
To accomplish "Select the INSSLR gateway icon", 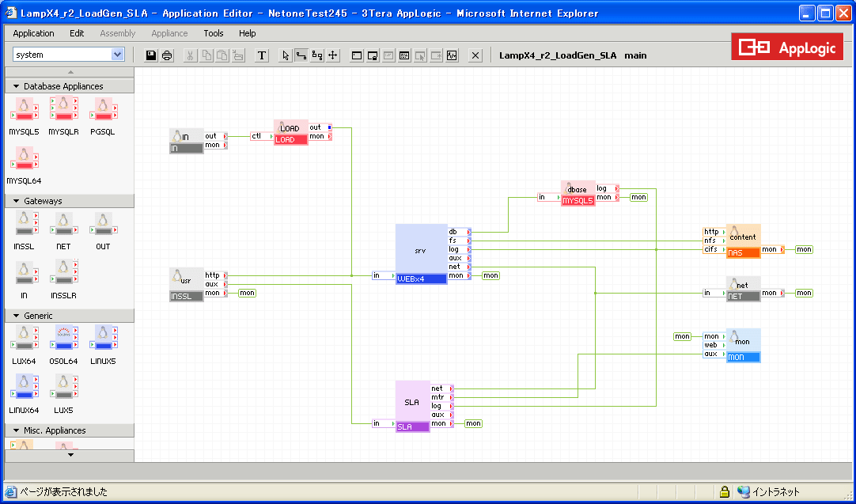I will (x=64, y=273).
